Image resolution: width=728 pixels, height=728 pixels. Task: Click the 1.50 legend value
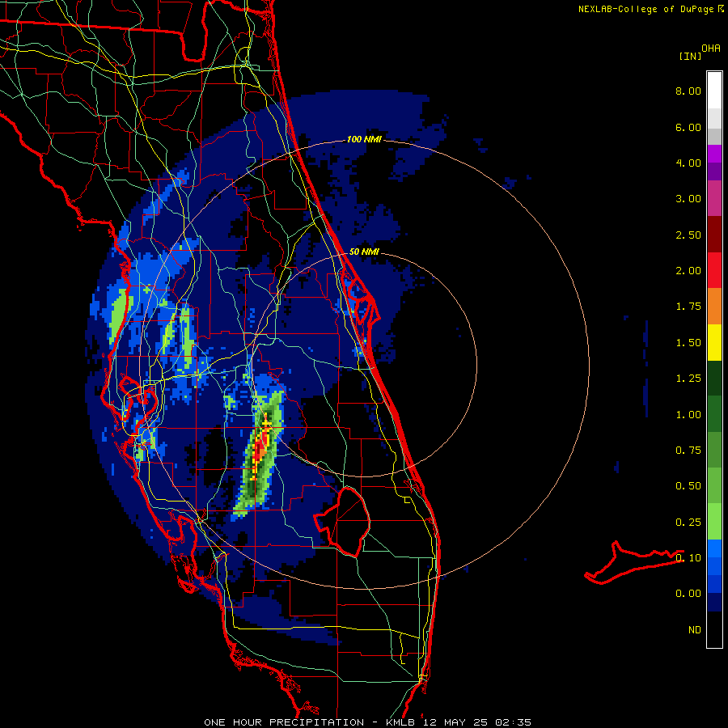(688, 343)
